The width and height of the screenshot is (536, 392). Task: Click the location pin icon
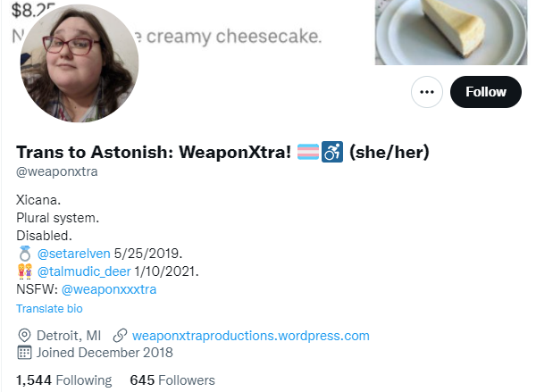pyautogui.click(x=24, y=336)
